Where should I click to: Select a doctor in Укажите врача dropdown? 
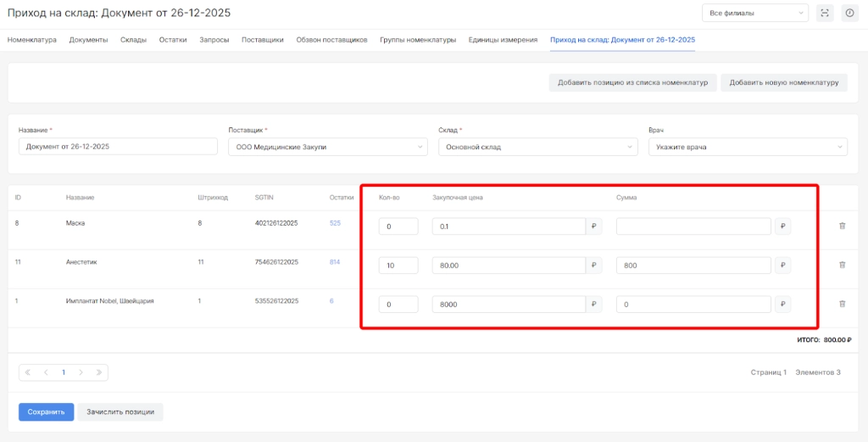tap(747, 147)
